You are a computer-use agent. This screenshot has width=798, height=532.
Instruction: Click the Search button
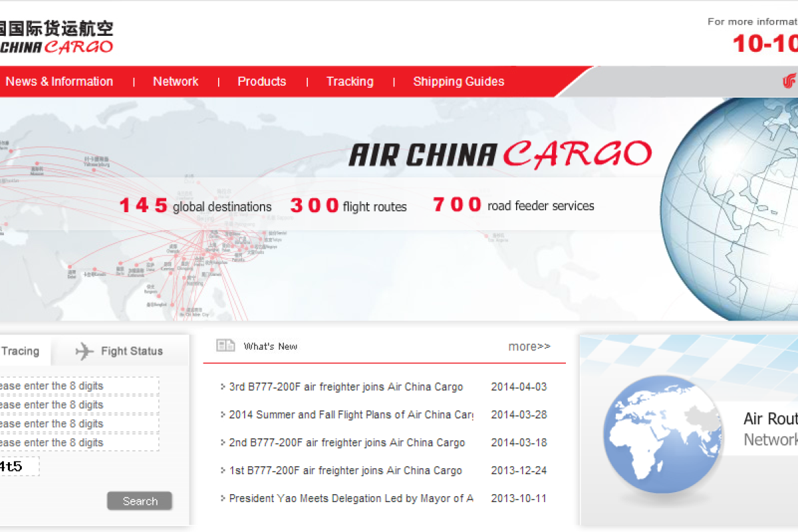click(139, 501)
